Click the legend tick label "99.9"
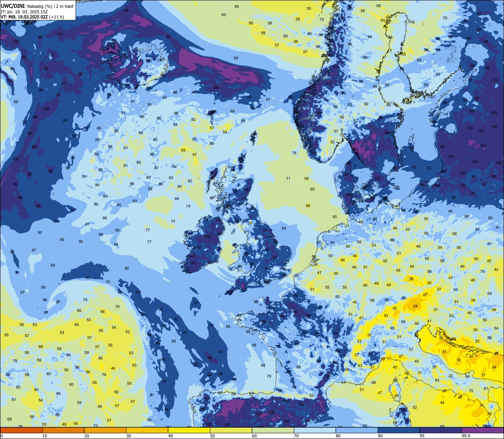504x439 pixels. [465, 436]
